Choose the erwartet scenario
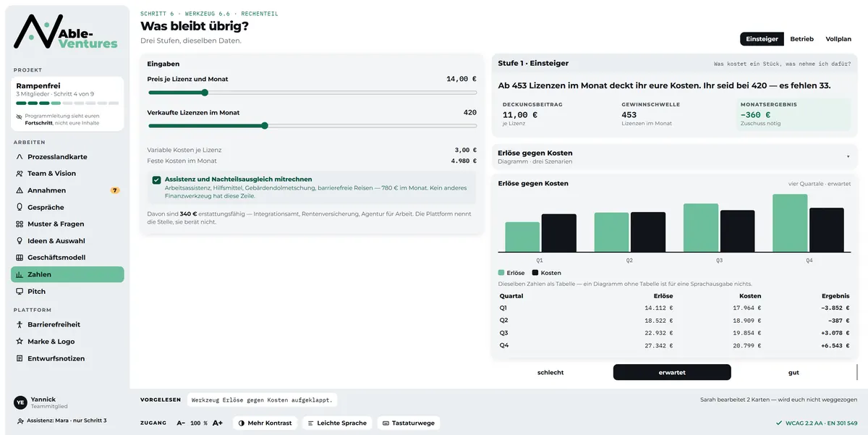 (x=672, y=372)
